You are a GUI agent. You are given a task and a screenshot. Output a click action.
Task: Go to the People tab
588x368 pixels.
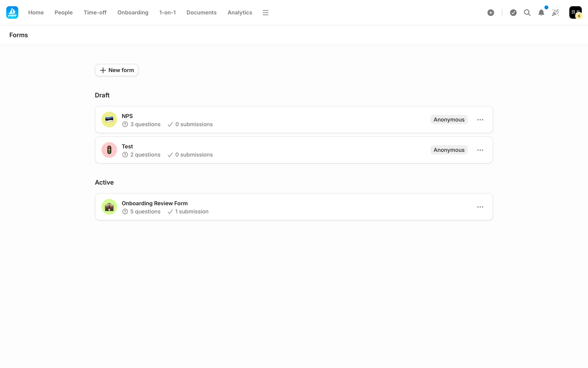point(63,13)
